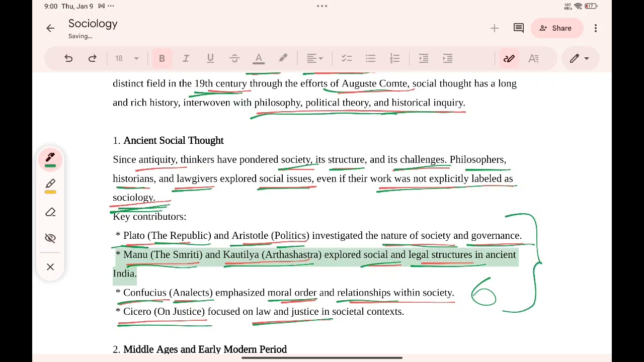Toggle Italic formatting
The image size is (644, 362).
point(186,58)
